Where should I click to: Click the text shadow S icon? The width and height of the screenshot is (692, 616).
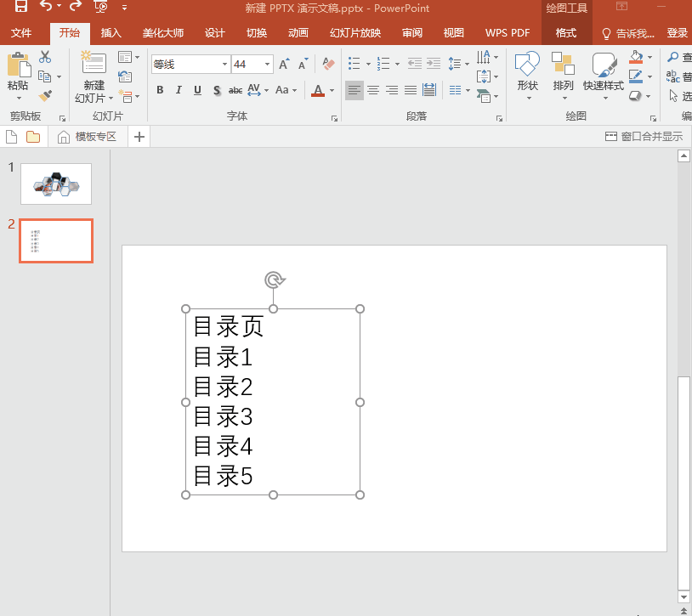tap(217, 90)
